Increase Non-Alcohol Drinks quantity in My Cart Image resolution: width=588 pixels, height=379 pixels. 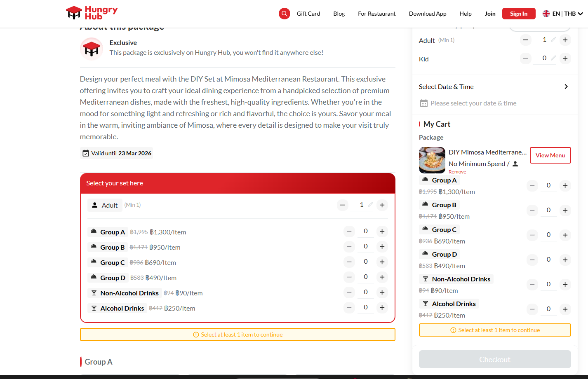[x=565, y=285]
